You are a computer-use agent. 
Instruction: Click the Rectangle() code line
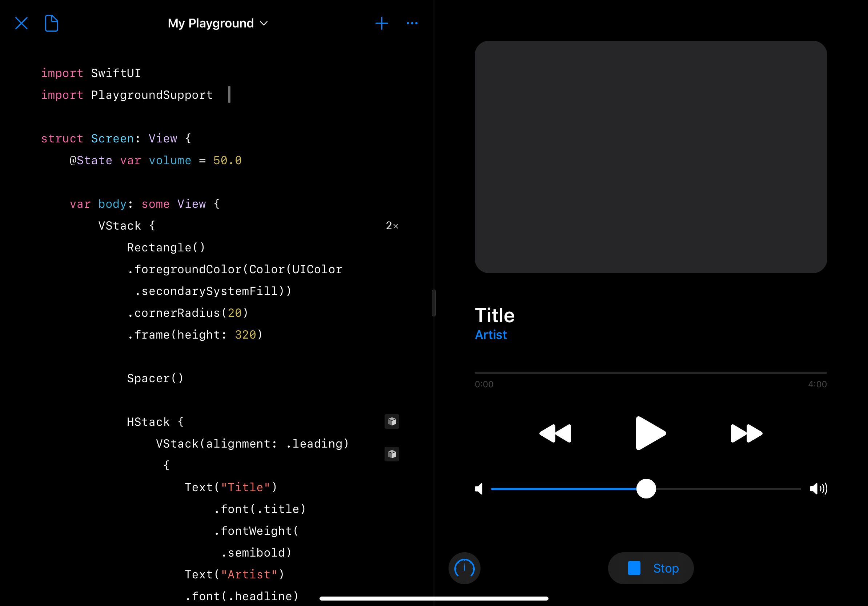click(x=166, y=247)
